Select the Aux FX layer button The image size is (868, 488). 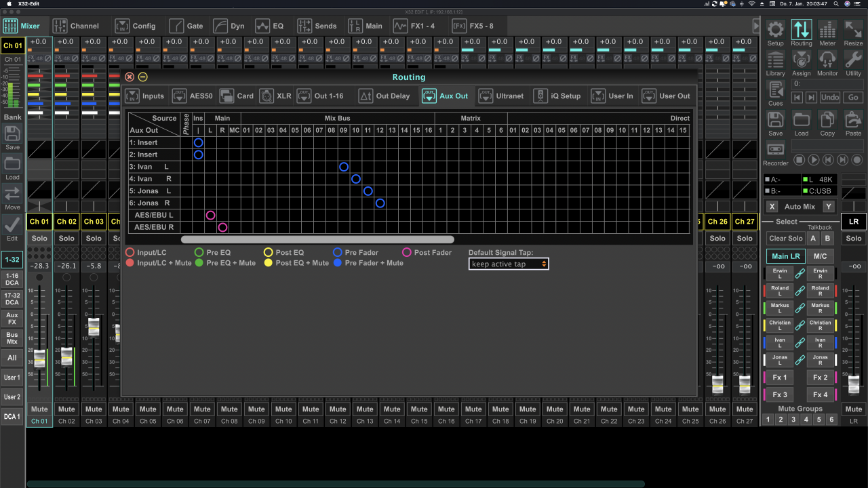(12, 319)
